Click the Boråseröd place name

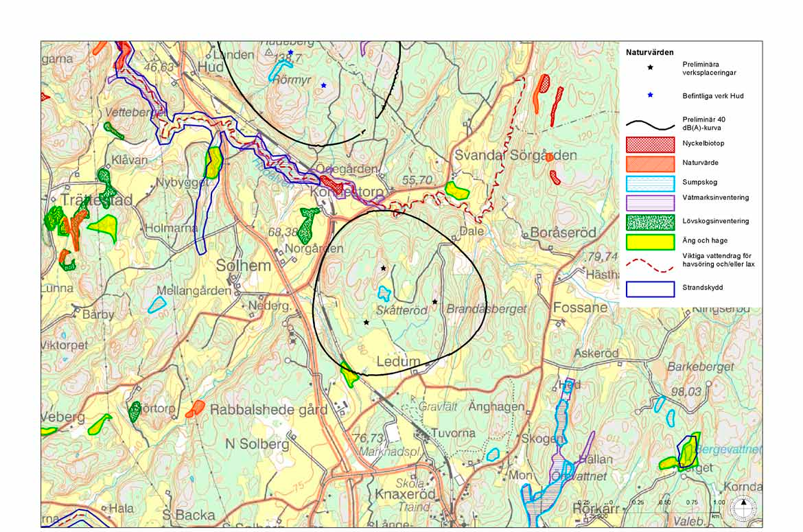tap(563, 233)
